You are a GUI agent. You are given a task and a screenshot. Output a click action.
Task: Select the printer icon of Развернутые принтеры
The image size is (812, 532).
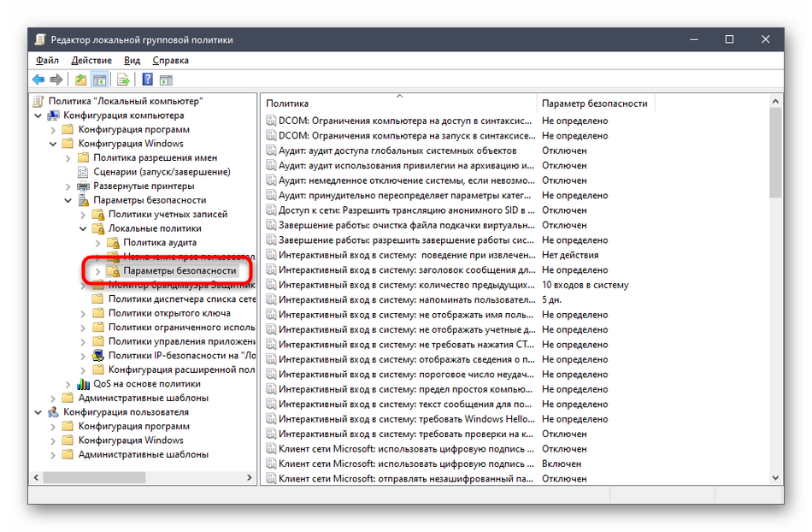click(x=84, y=186)
